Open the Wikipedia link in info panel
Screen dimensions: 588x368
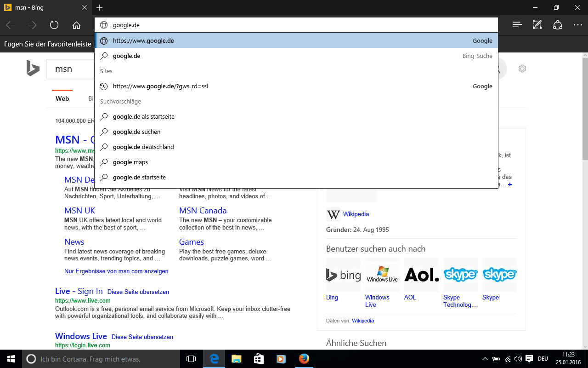(x=356, y=214)
